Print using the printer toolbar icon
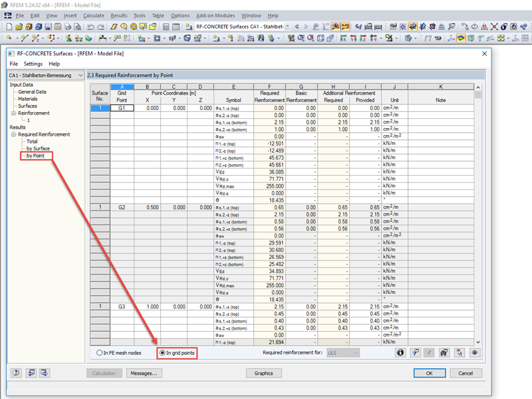The height and width of the screenshot is (399, 532). [x=68, y=27]
